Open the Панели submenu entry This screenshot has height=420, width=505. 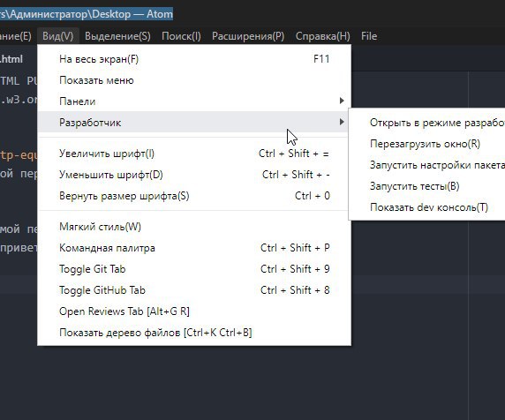pos(194,101)
